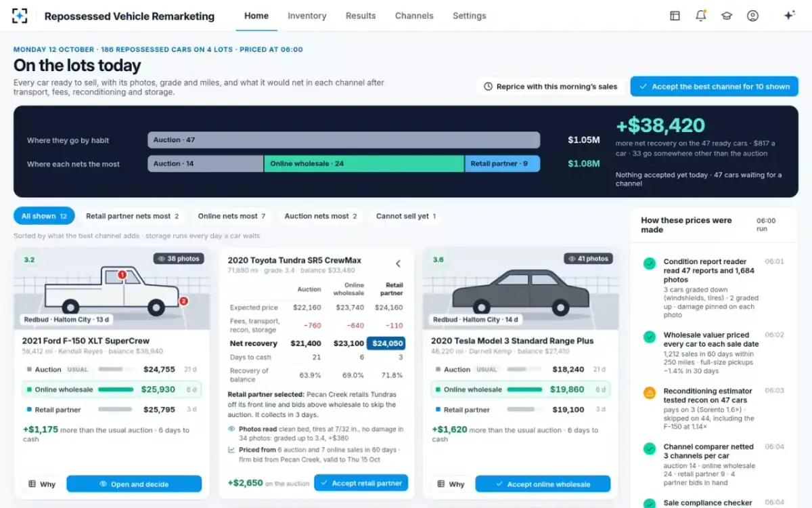Click the 3.2 grade badge on the F-150

click(x=29, y=259)
